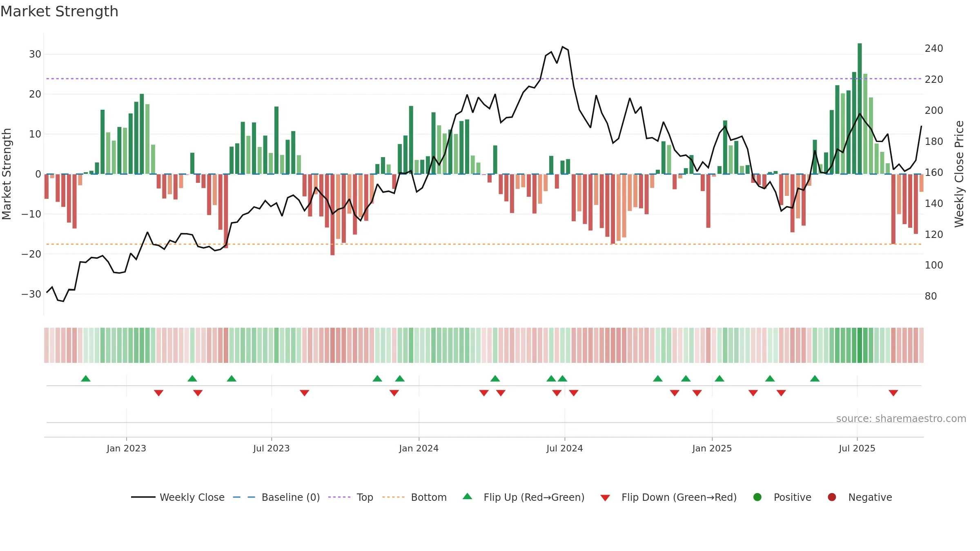Click the purple dotted Top threshold line
The image size is (980, 551).
point(484,78)
